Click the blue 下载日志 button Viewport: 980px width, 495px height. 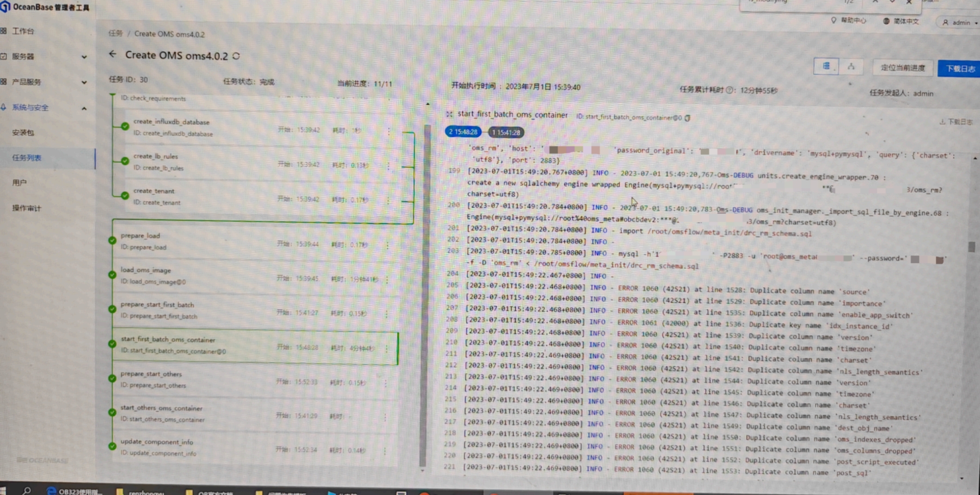[x=960, y=69]
